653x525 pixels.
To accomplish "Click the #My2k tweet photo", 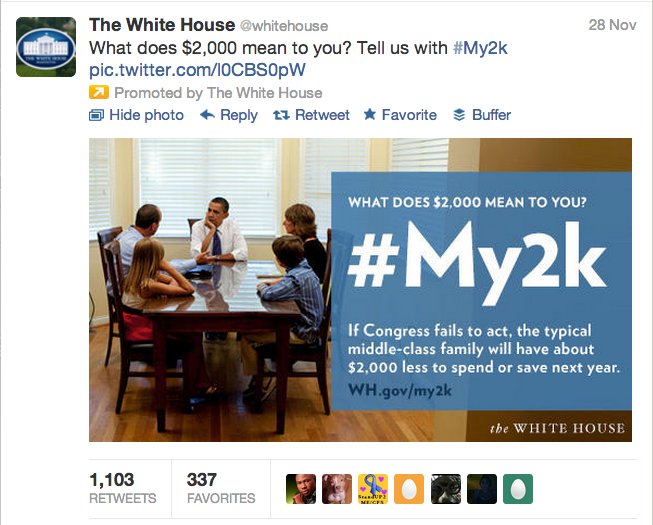I will click(360, 289).
